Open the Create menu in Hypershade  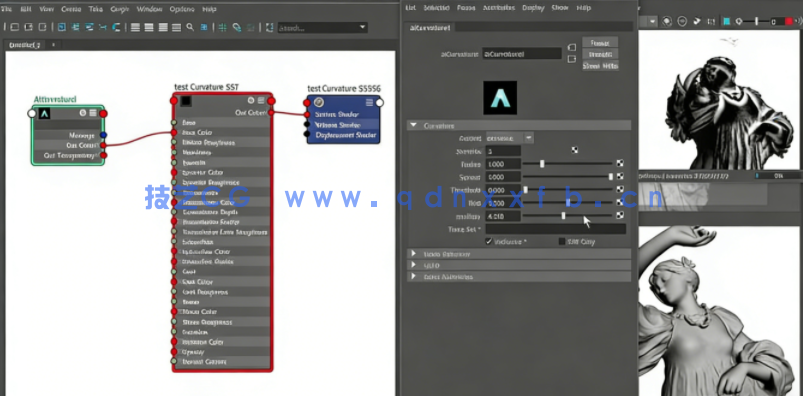[x=71, y=9]
